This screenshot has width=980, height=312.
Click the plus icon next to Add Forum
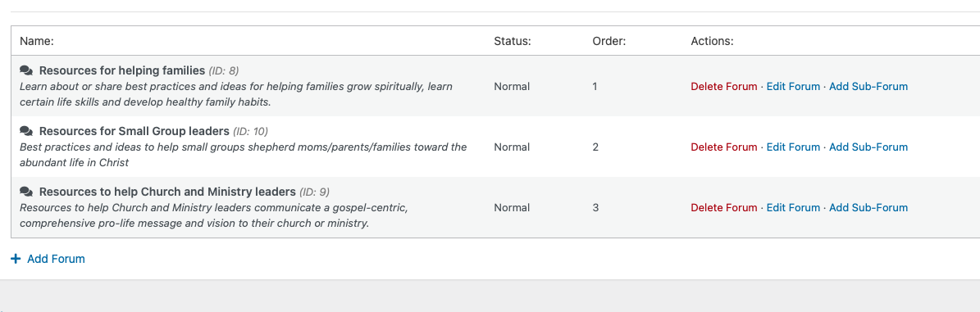pyautogui.click(x=16, y=258)
